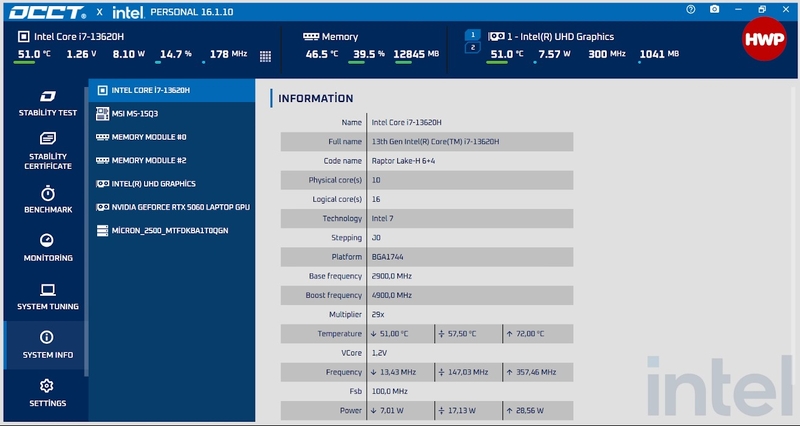Viewport: 800px width, 426px height.
Task: Click Physical cores value 10
Action: [x=376, y=180]
